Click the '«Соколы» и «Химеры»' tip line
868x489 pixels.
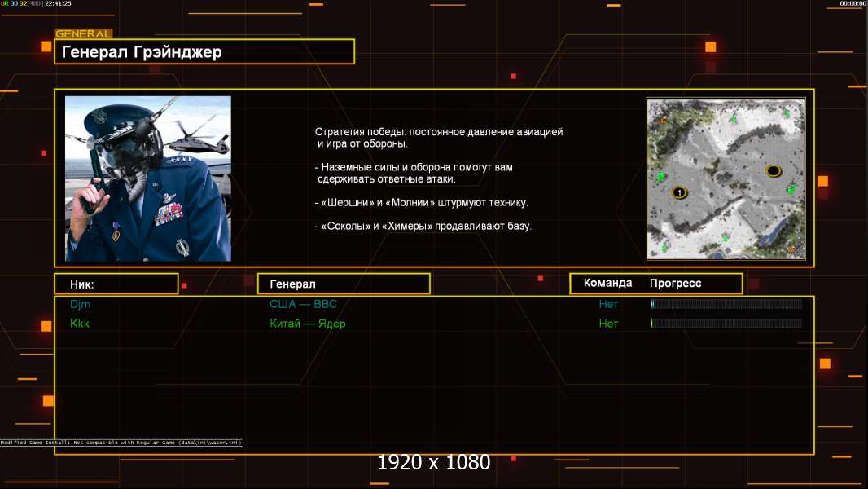tap(423, 226)
